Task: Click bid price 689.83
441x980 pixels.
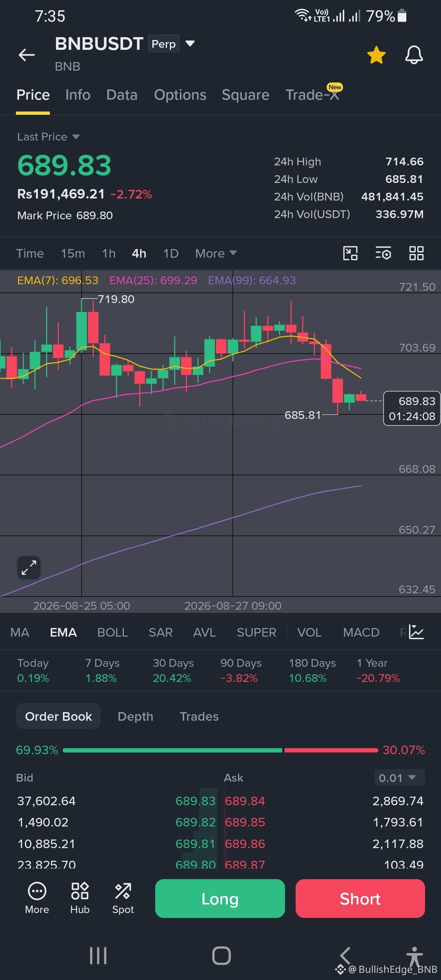Action: tap(195, 801)
